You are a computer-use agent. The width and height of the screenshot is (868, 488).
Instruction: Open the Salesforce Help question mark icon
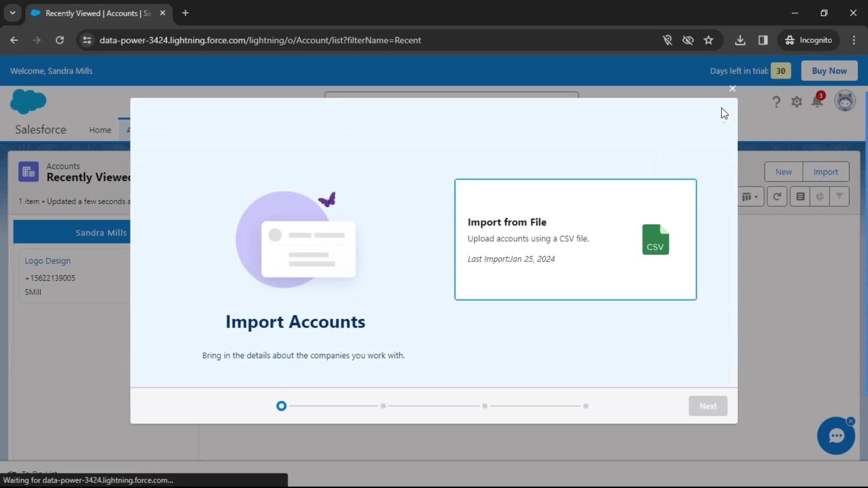point(776,102)
